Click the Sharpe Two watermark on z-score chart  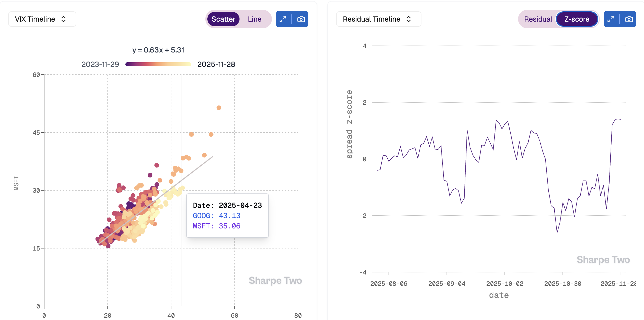click(x=603, y=260)
